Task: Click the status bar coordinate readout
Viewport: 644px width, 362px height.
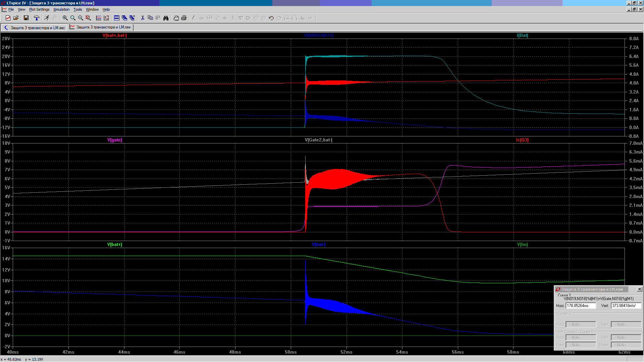Action: [22, 359]
